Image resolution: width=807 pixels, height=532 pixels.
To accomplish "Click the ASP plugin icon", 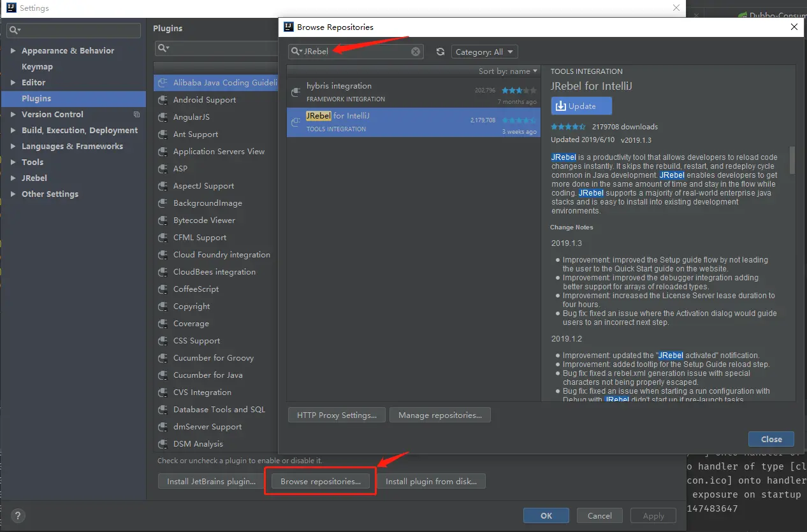I will pos(163,169).
